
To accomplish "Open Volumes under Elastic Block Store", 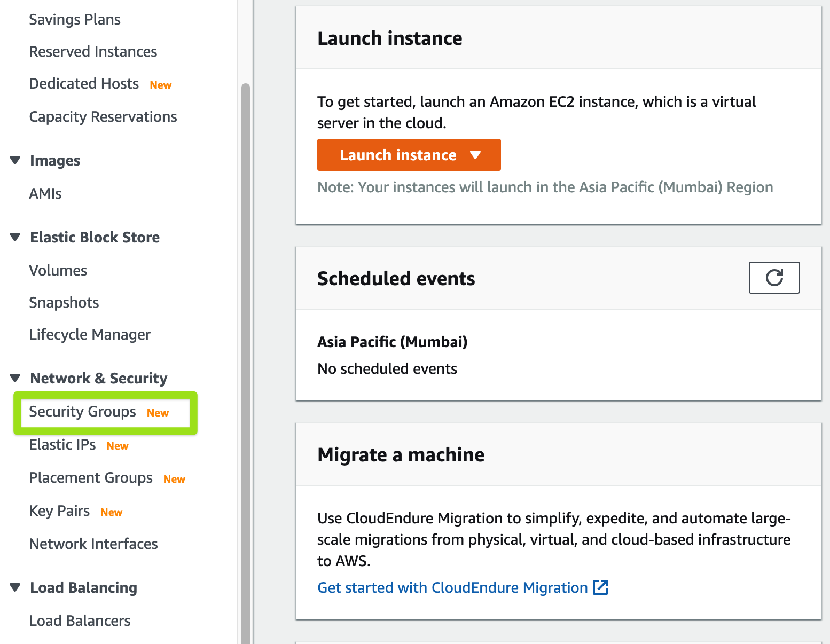I will [x=58, y=271].
